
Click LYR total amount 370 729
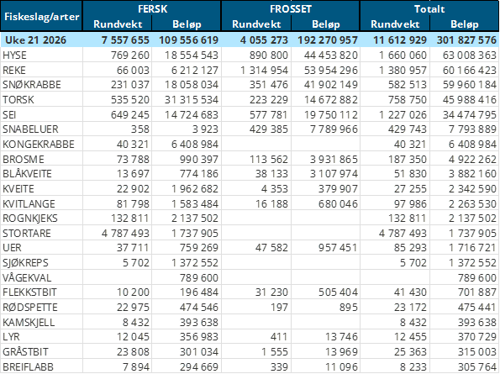[x=477, y=337]
